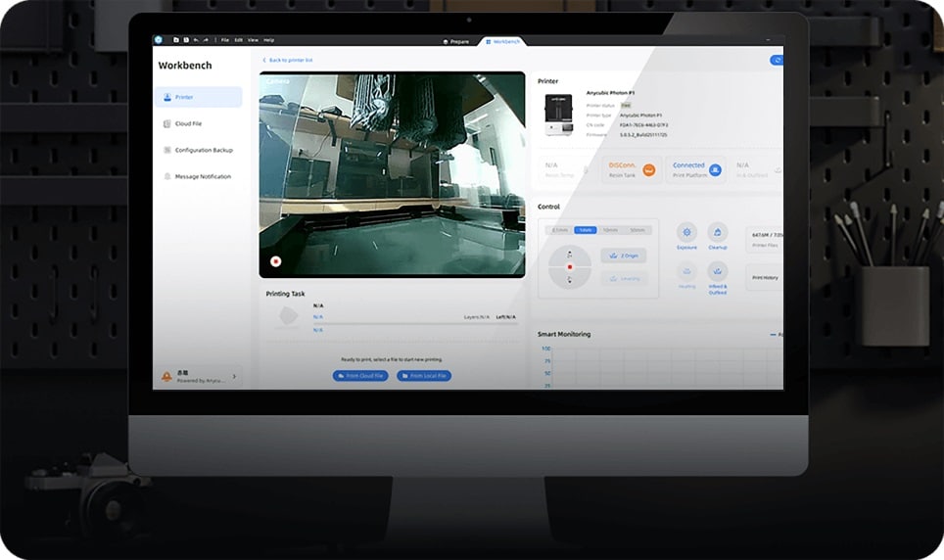Image resolution: width=944 pixels, height=560 pixels.
Task: Switch to the Prepare tab
Action: [x=455, y=41]
